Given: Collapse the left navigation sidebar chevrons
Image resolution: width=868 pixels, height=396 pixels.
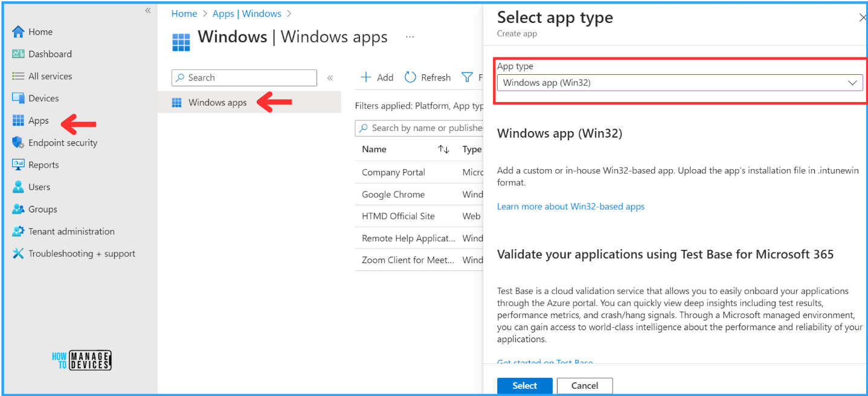Looking at the screenshot, I should (148, 11).
